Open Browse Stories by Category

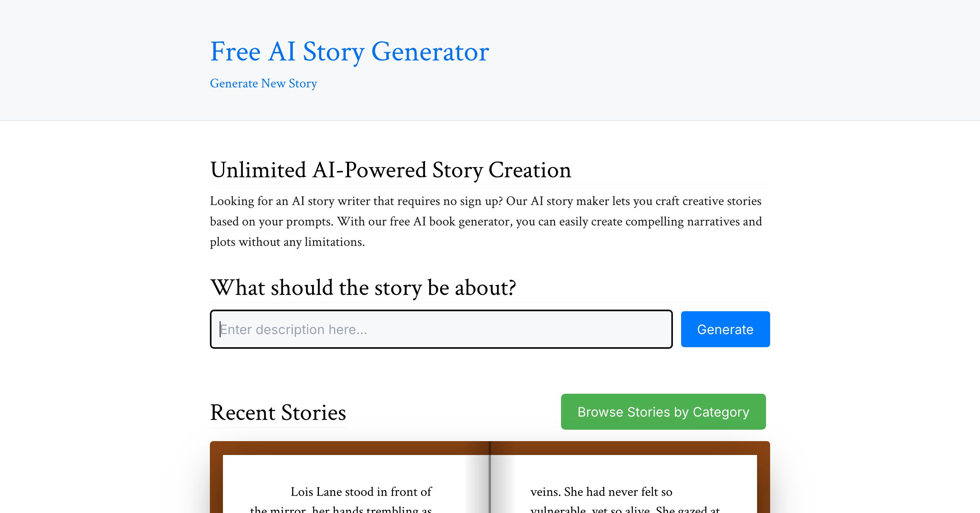tap(663, 412)
